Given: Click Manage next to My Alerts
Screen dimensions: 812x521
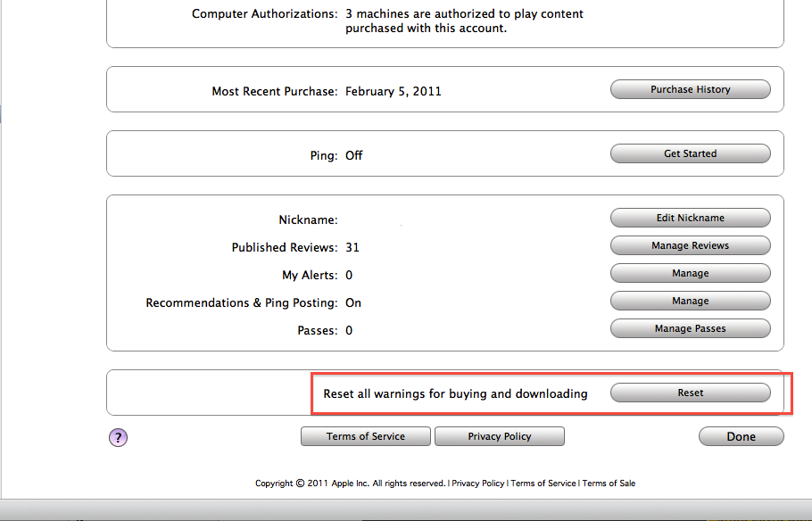Looking at the screenshot, I should point(691,273).
